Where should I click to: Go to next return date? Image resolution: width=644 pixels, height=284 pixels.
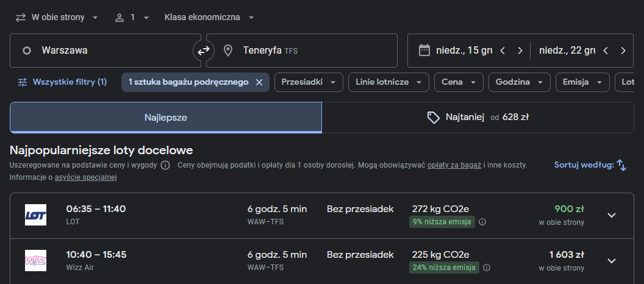click(x=623, y=51)
